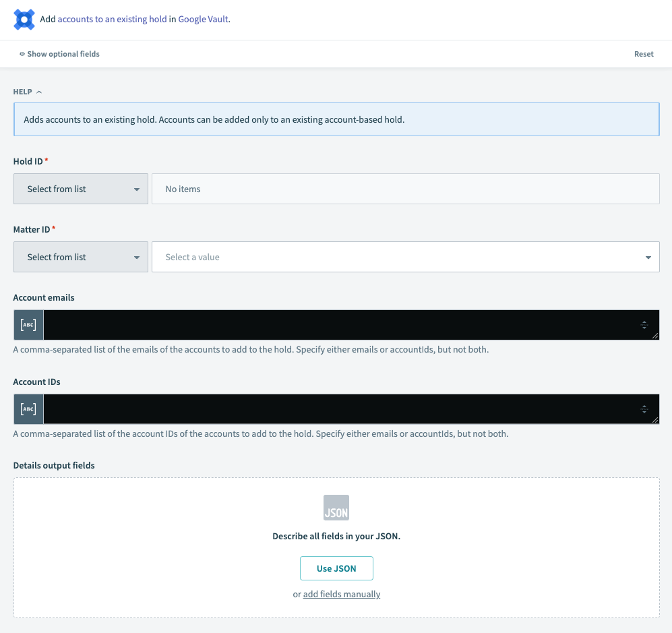Collapse the HELP section

[x=38, y=92]
